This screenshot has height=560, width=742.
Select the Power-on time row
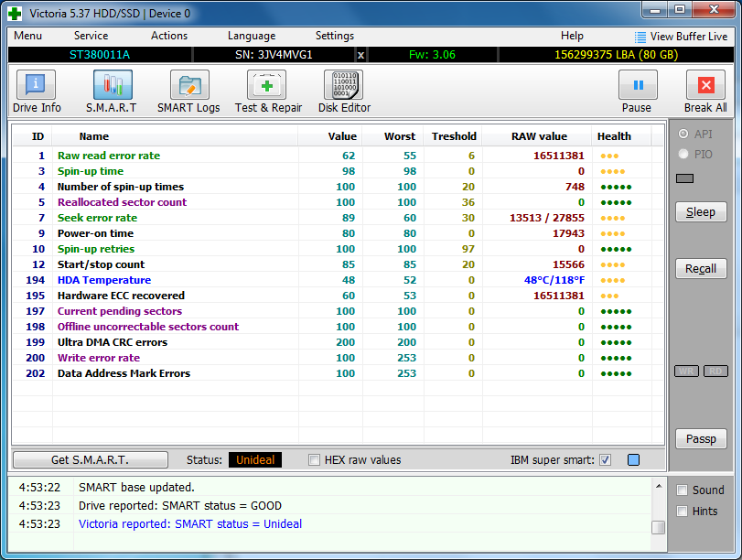point(338,233)
